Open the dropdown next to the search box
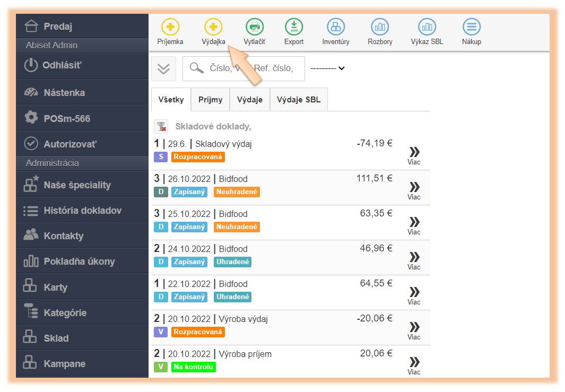The width and height of the screenshot is (565, 392). [327, 68]
